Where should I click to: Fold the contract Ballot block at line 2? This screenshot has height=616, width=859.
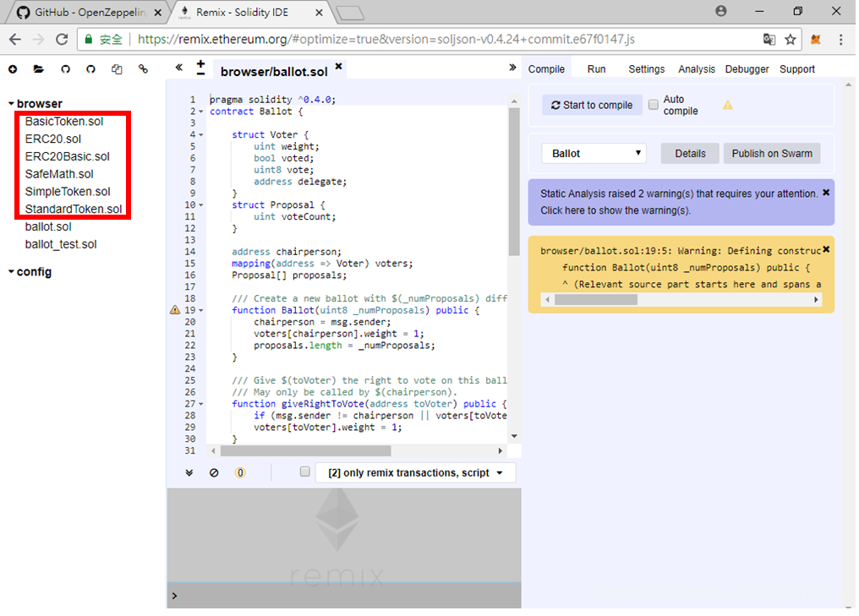(x=201, y=112)
